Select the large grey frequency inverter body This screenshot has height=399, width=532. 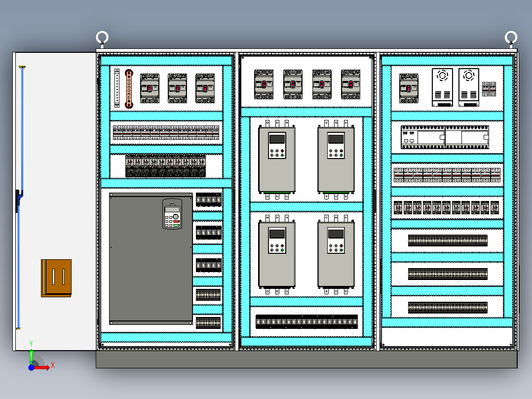pos(151,259)
